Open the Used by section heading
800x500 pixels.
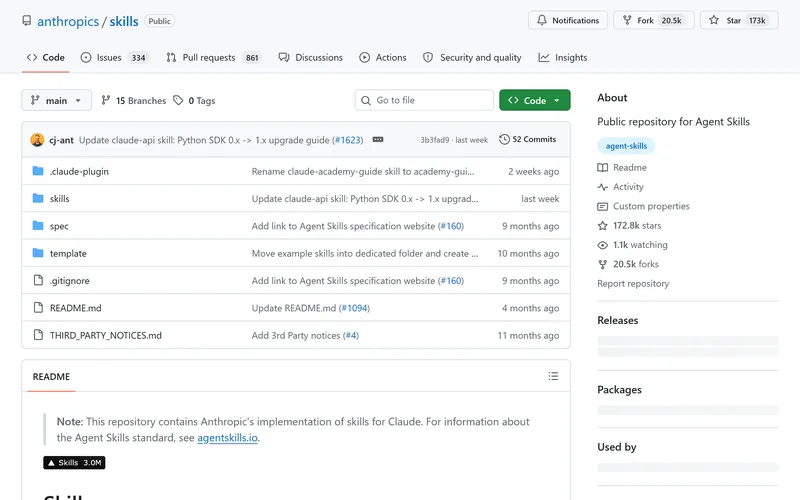pyautogui.click(x=617, y=447)
